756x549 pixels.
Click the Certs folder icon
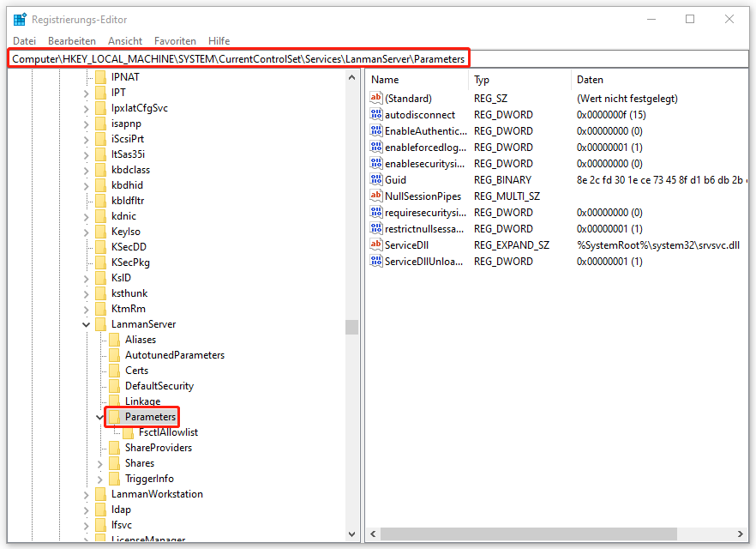(114, 371)
